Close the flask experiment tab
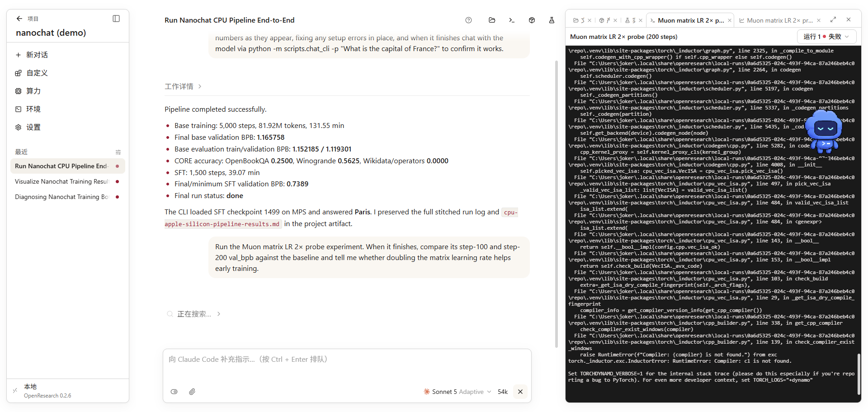 tap(641, 20)
